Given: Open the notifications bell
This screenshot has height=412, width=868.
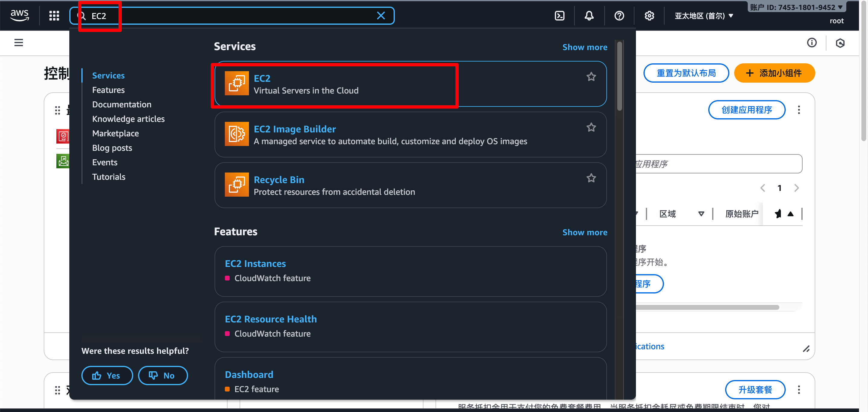Looking at the screenshot, I should (589, 15).
